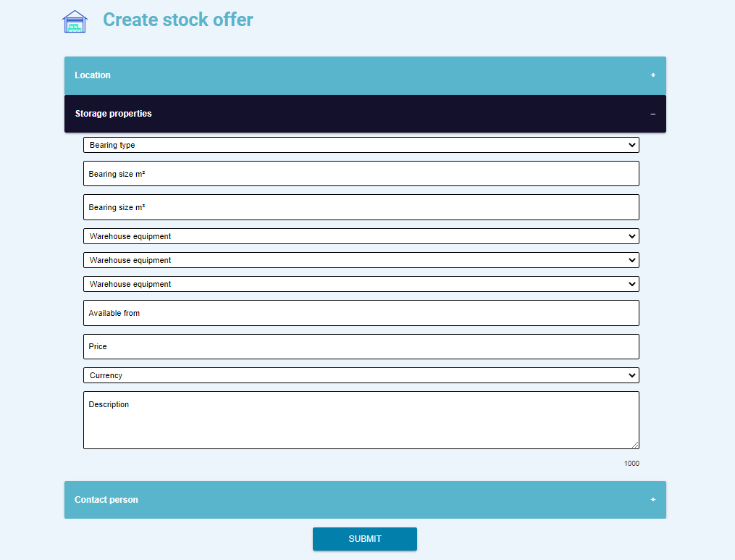Viewport: 735px width, 560px height.
Task: Click the warehouse logo icon
Action: click(75, 22)
